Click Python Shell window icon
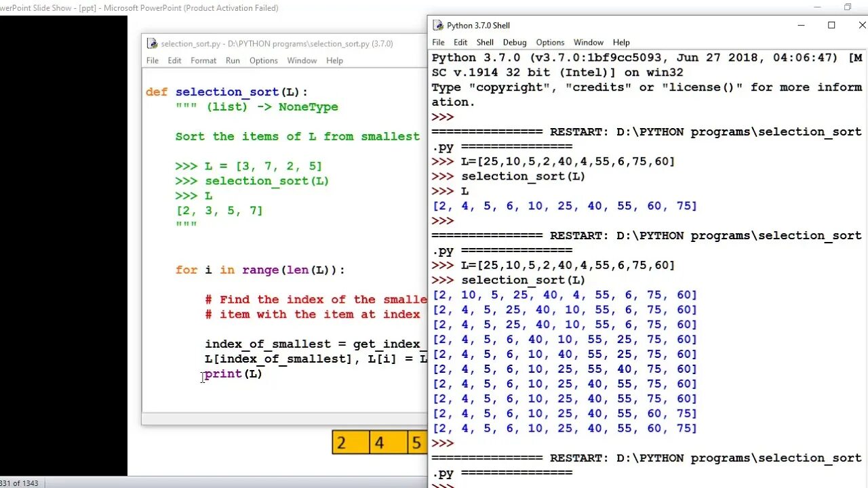The width and height of the screenshot is (868, 488). tap(439, 26)
